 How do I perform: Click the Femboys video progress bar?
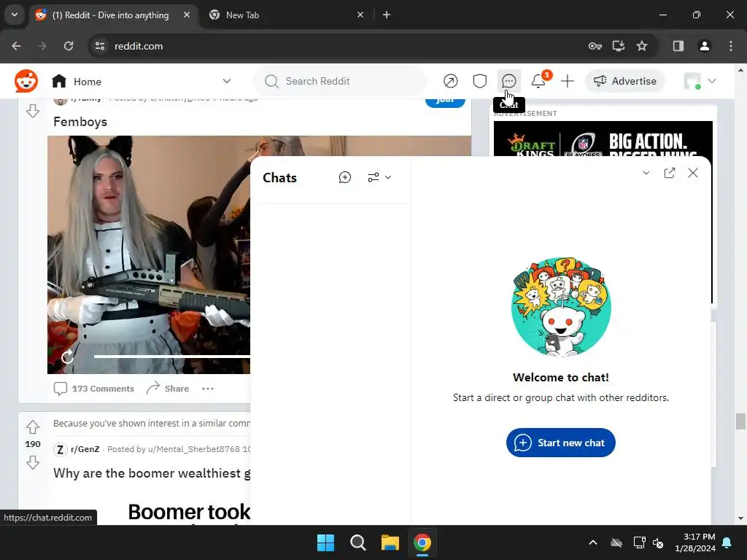172,356
